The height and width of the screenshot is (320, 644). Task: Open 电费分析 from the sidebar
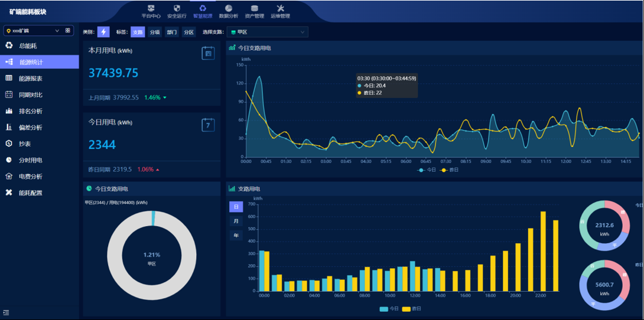coord(30,176)
